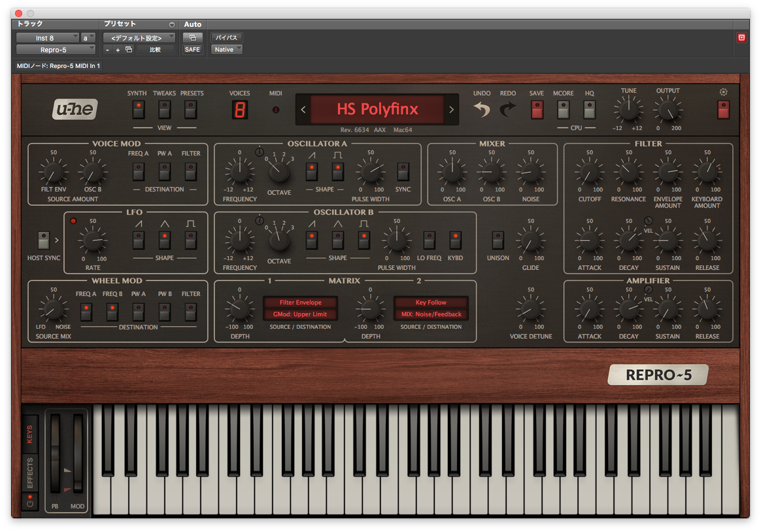Screen dimensions: 761x532
Task: Click the next preset plus button
Action: [118, 50]
